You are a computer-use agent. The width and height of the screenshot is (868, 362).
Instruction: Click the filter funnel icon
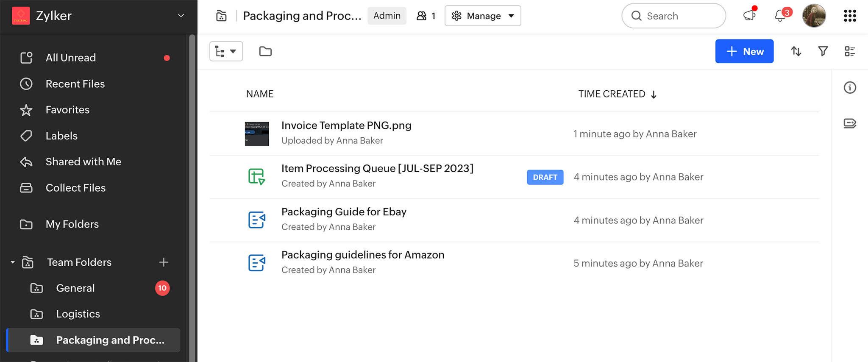[x=823, y=51]
